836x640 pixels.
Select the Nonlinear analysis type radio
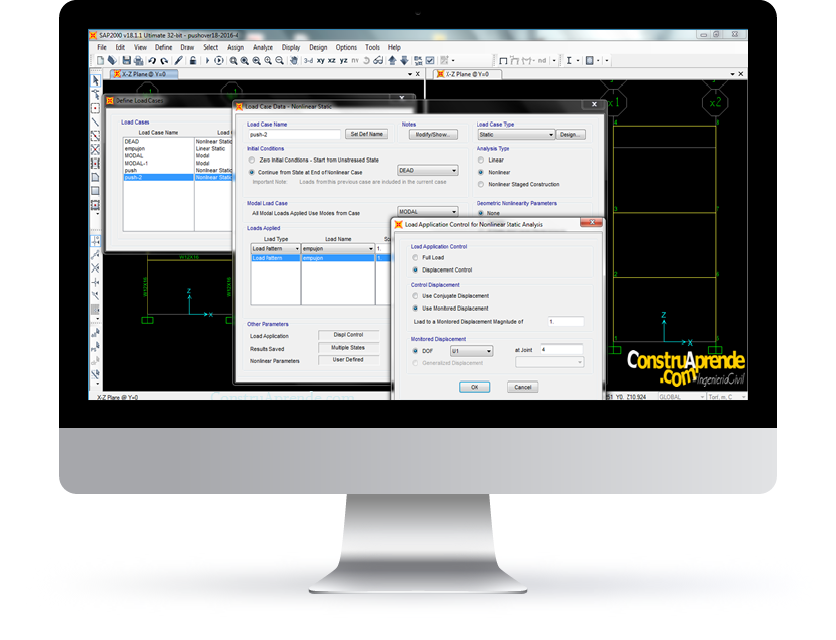[x=481, y=172]
